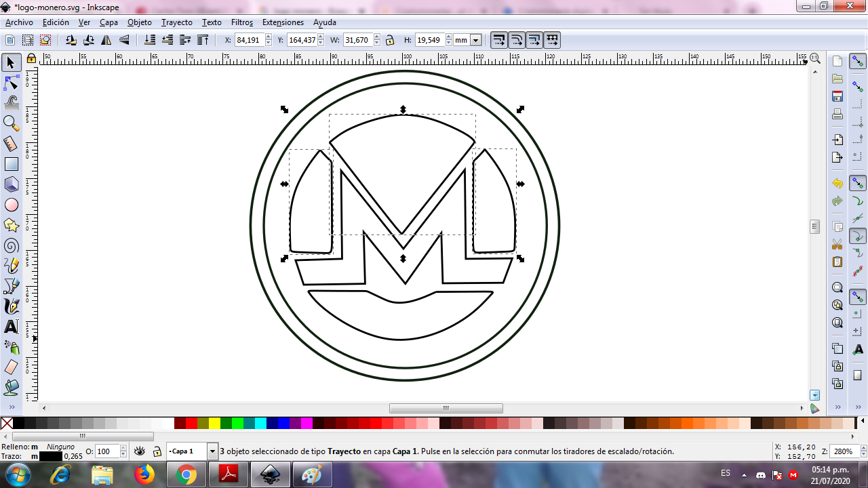This screenshot has height=488, width=868.
Task: Pick the yellow palette swatch
Action: click(214, 424)
